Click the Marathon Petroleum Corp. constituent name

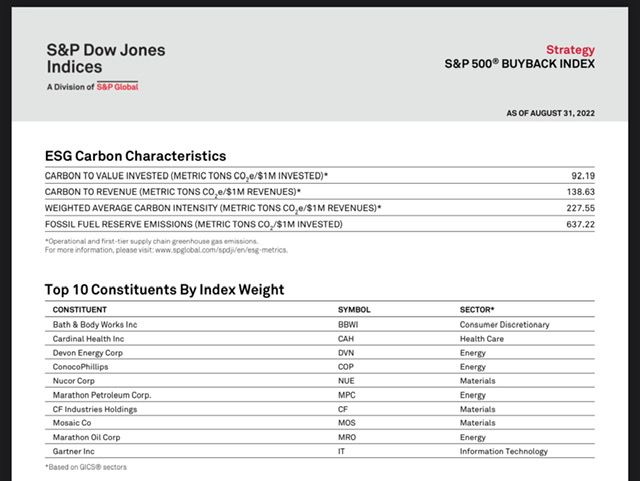[102, 395]
